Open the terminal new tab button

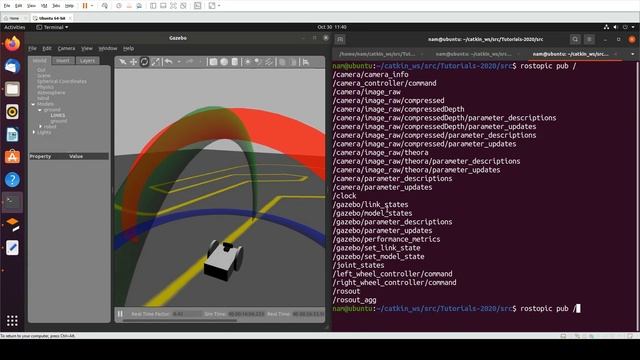(340, 39)
